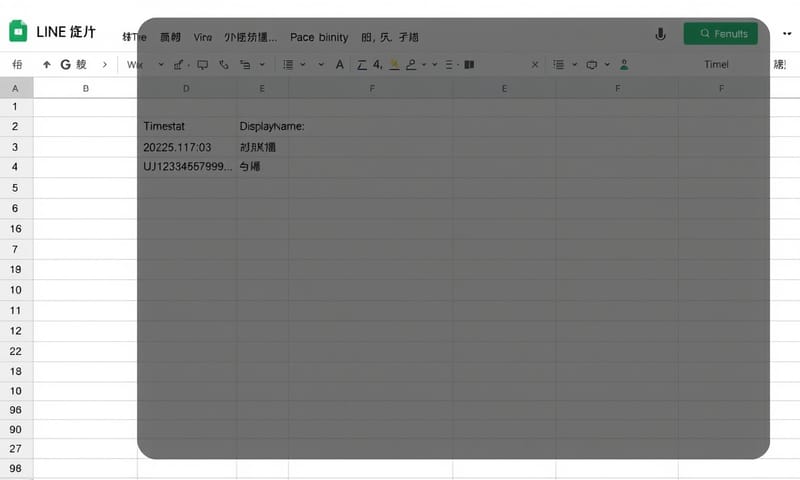This screenshot has height=480, width=800.
Task: Click the pen underline icon
Action: click(x=411, y=65)
